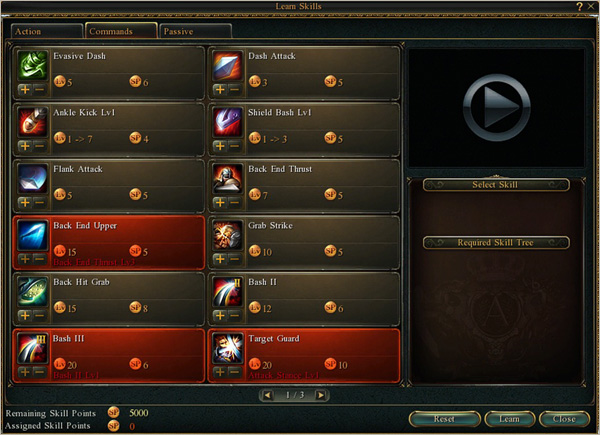Click the Reset button
600x435 pixels.
pos(444,419)
